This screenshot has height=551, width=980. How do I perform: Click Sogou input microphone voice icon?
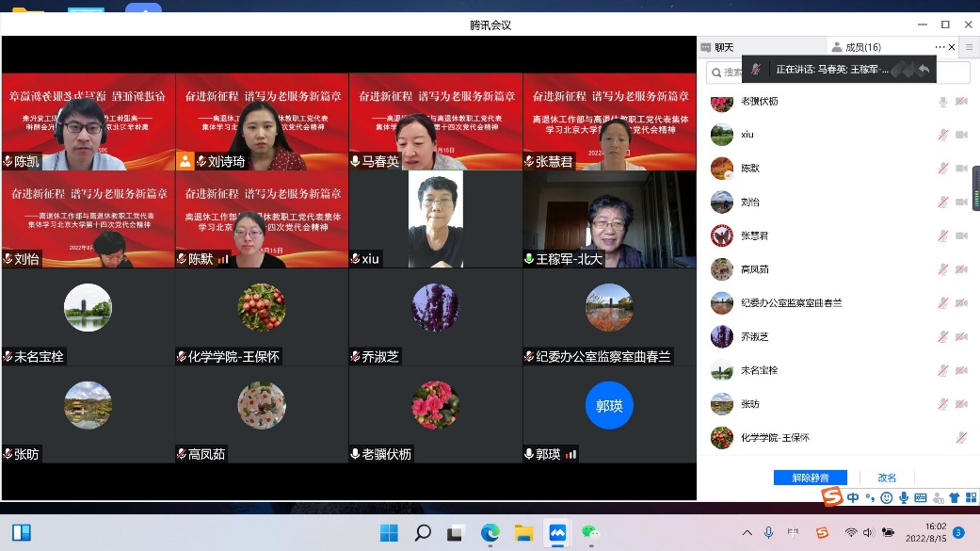point(903,498)
